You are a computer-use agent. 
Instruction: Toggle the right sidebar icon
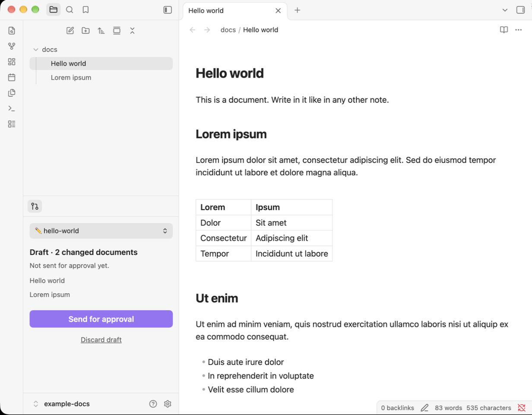(521, 10)
